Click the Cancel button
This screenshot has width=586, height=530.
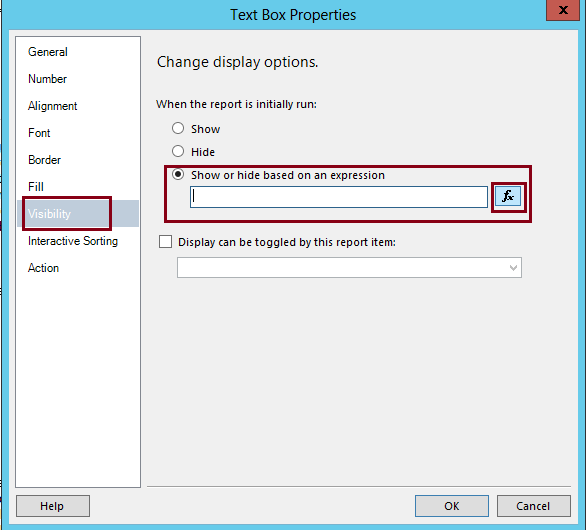click(533, 506)
